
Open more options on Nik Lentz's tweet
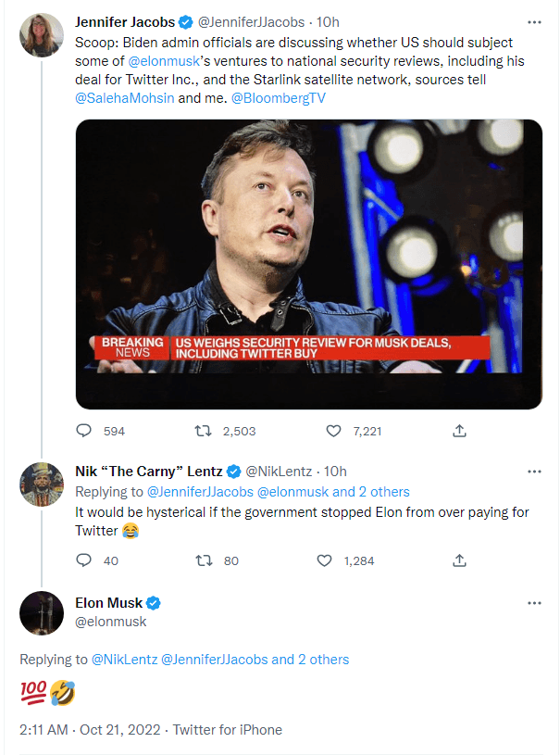pyautogui.click(x=534, y=472)
